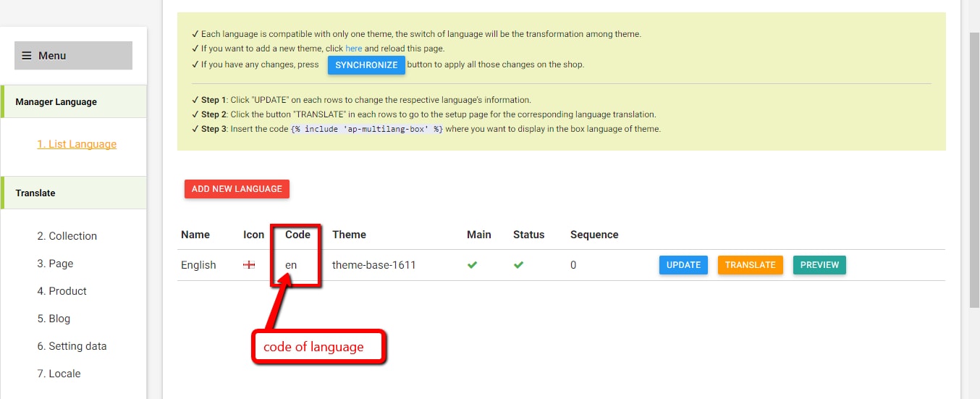Screen dimensions: 980x399
Task: Open 7. Locale in sidebar
Action: (x=59, y=374)
